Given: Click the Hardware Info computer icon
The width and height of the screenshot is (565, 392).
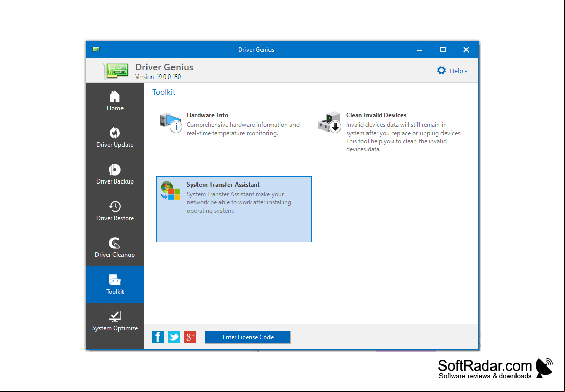Looking at the screenshot, I should [171, 122].
